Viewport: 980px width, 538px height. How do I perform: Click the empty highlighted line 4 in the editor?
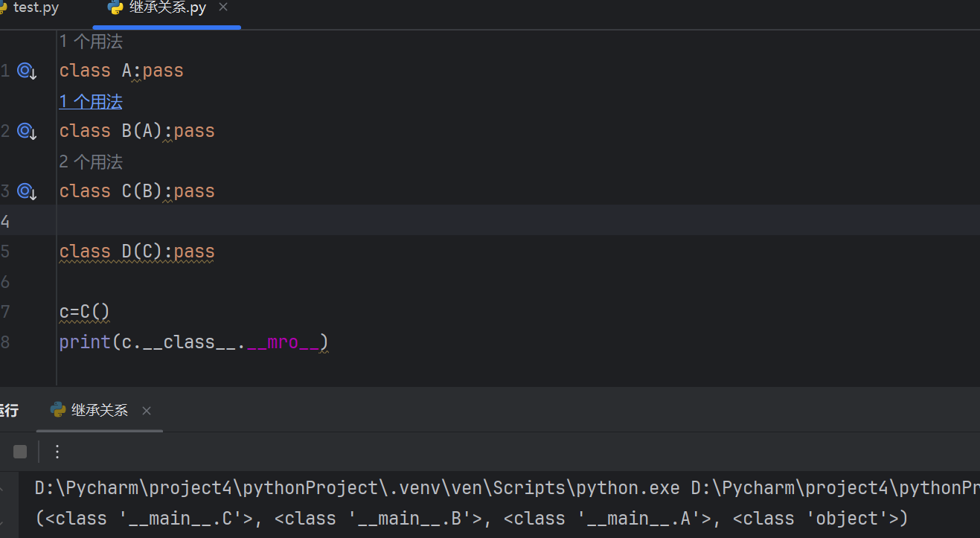[x=517, y=220]
